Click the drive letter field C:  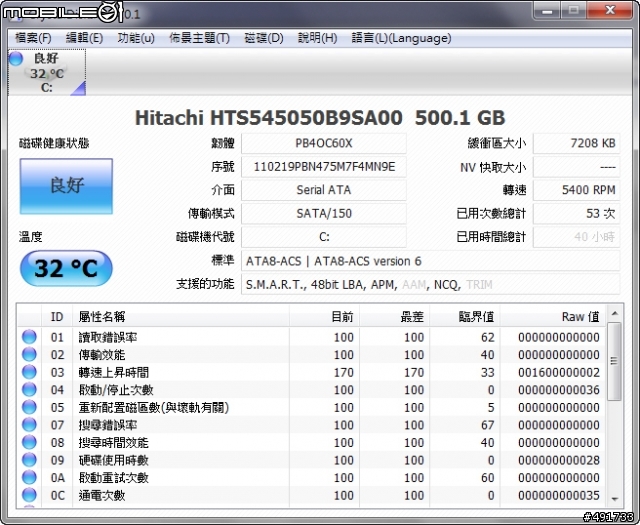324,237
